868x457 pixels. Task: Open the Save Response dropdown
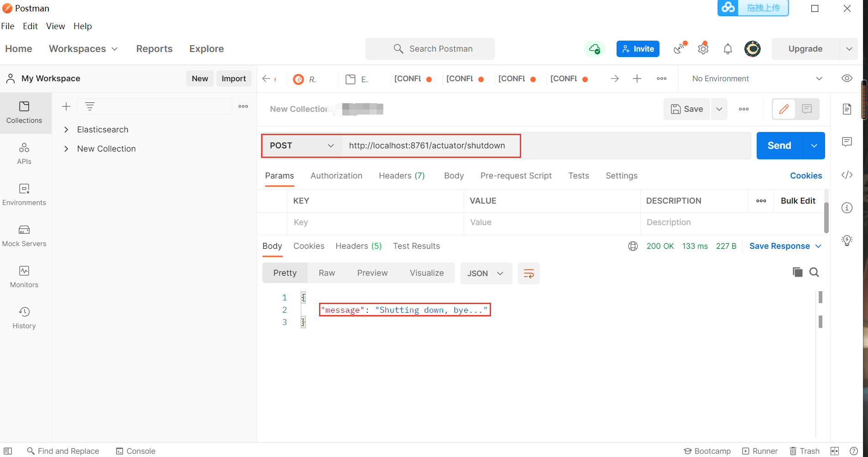coord(785,246)
